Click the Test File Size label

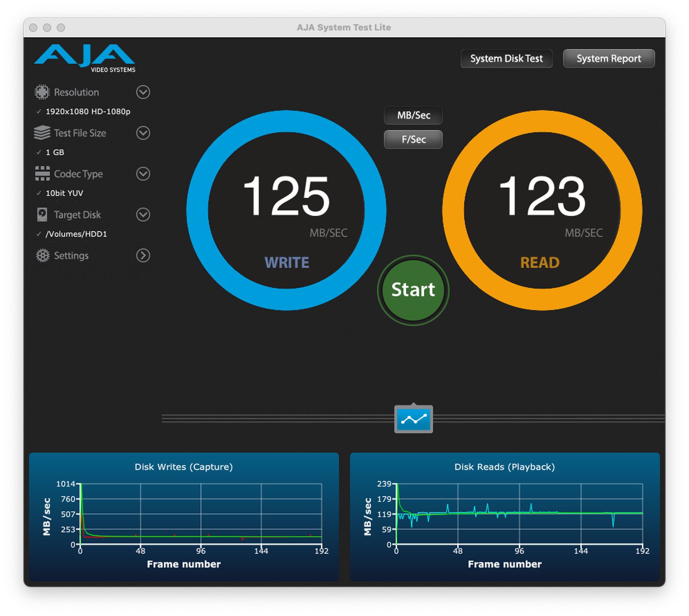80,133
